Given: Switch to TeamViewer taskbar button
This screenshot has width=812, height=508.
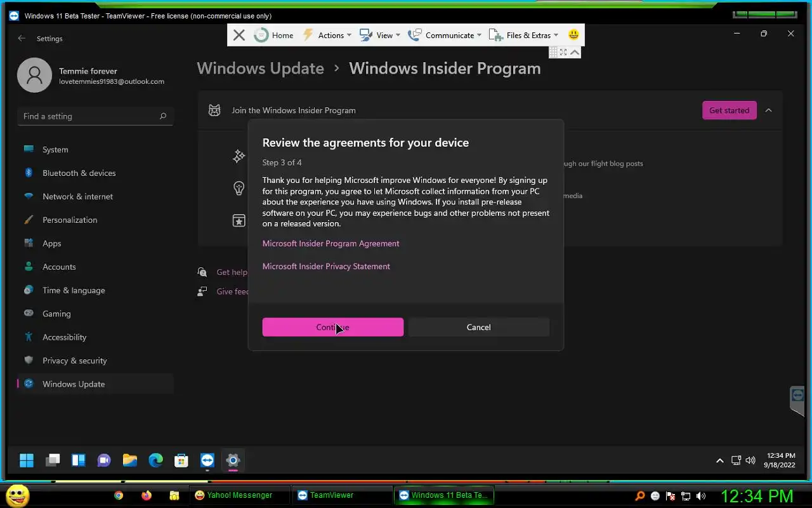Looking at the screenshot, I should 342,495.
